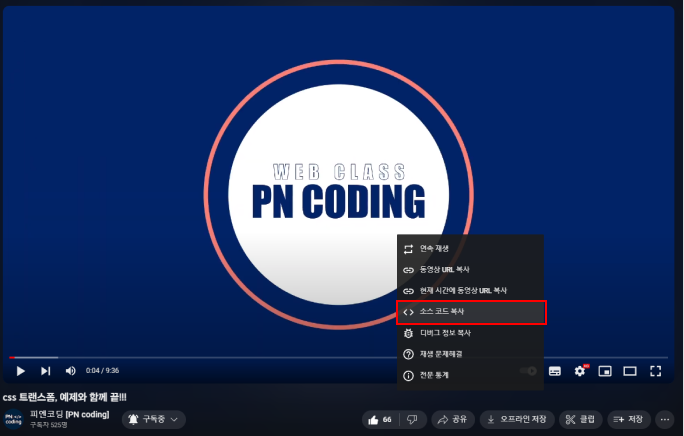The width and height of the screenshot is (684, 436).
Task: Choose 동영상 URL 복사 in the context menu
Action: [470, 270]
